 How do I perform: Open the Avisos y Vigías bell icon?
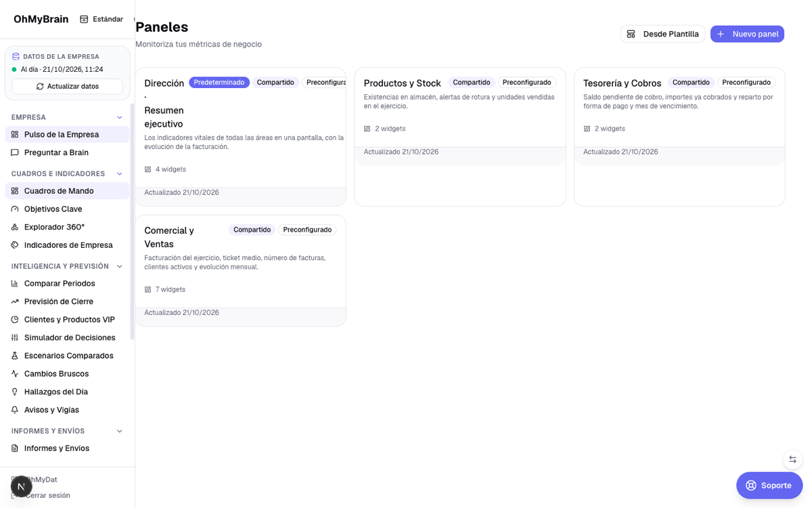coord(15,410)
